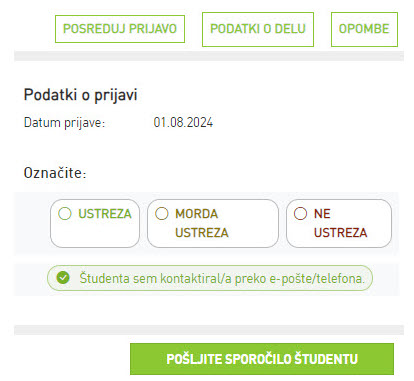Screen dimensions: 414x381
Task: Uncheck the green checkmark for student contacted
Action: 63,278
